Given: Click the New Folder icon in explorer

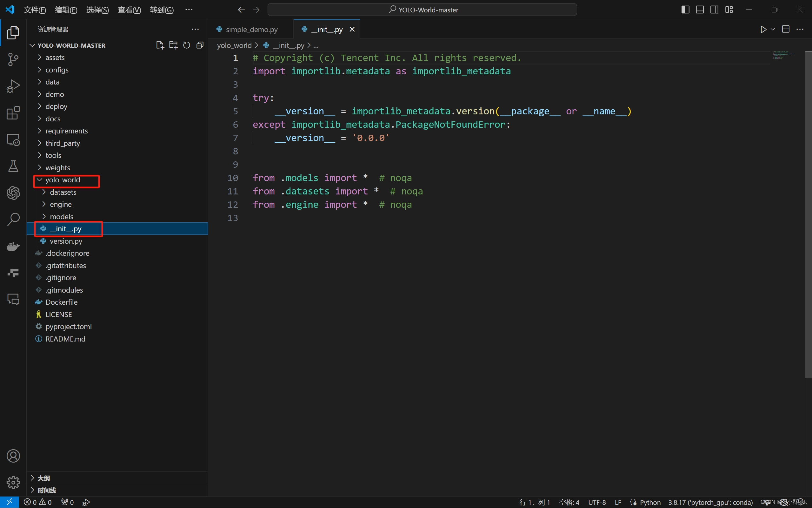Looking at the screenshot, I should pyautogui.click(x=173, y=45).
